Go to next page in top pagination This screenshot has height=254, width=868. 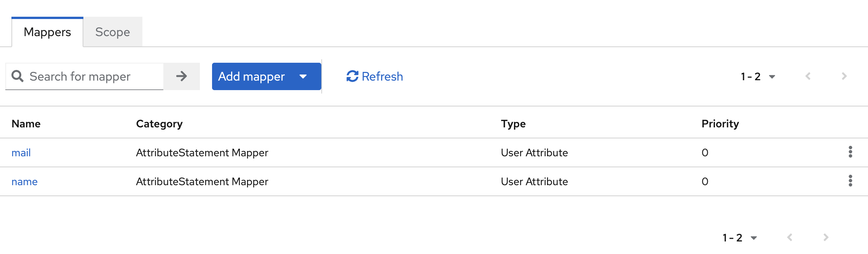click(x=844, y=76)
